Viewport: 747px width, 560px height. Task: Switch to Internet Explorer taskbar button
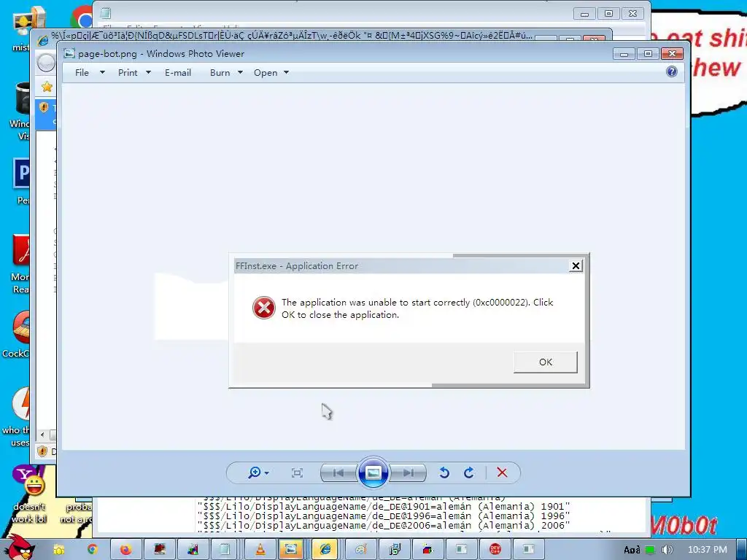[x=325, y=550]
